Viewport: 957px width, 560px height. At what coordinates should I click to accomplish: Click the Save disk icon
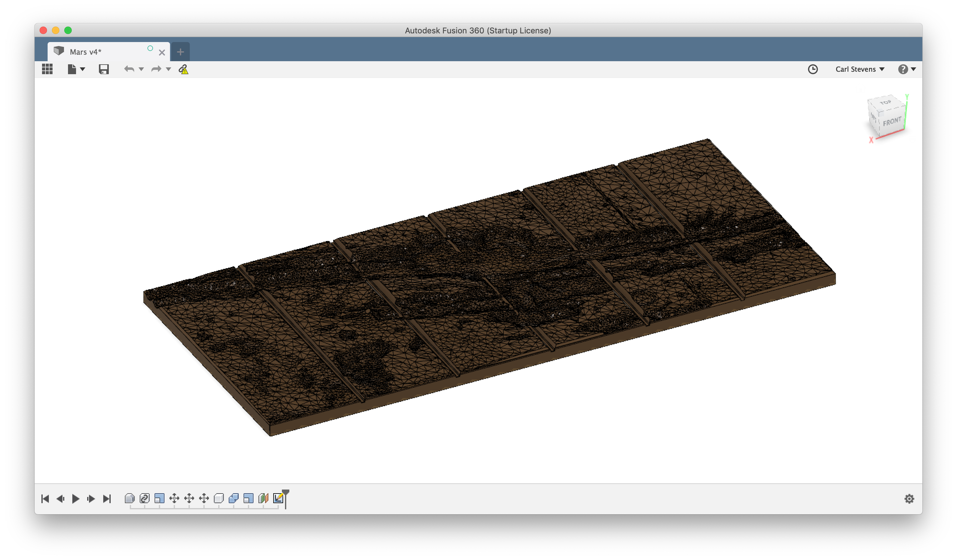(x=104, y=69)
